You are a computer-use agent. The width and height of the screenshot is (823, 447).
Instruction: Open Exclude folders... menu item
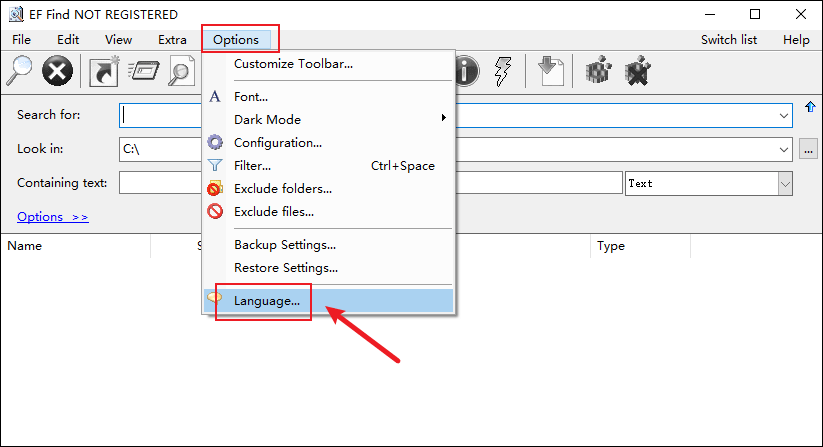(x=282, y=188)
